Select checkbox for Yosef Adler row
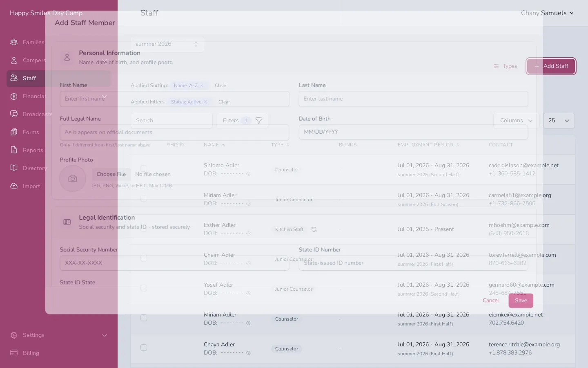The height and width of the screenshot is (368, 588). click(x=144, y=288)
